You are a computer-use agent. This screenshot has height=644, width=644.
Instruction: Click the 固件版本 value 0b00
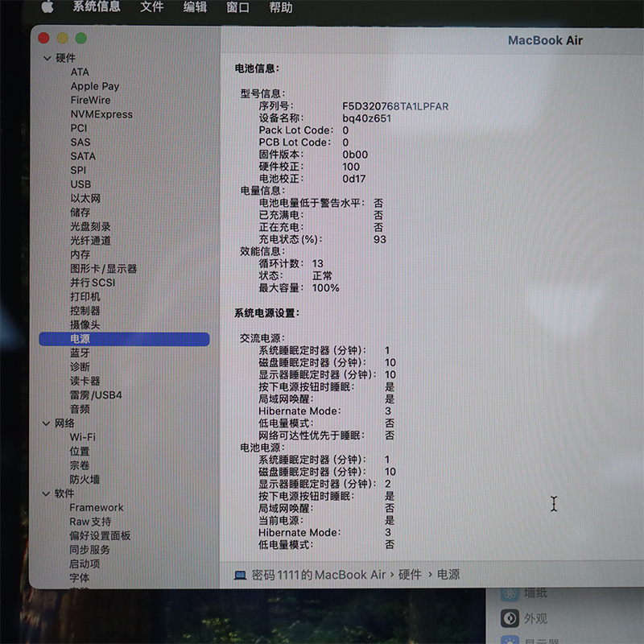click(x=355, y=155)
